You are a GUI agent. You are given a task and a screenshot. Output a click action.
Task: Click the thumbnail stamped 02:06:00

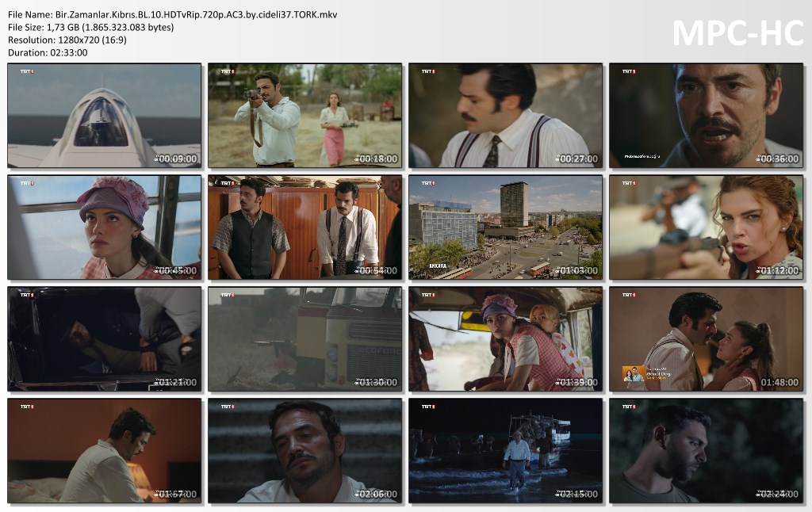coord(305,451)
